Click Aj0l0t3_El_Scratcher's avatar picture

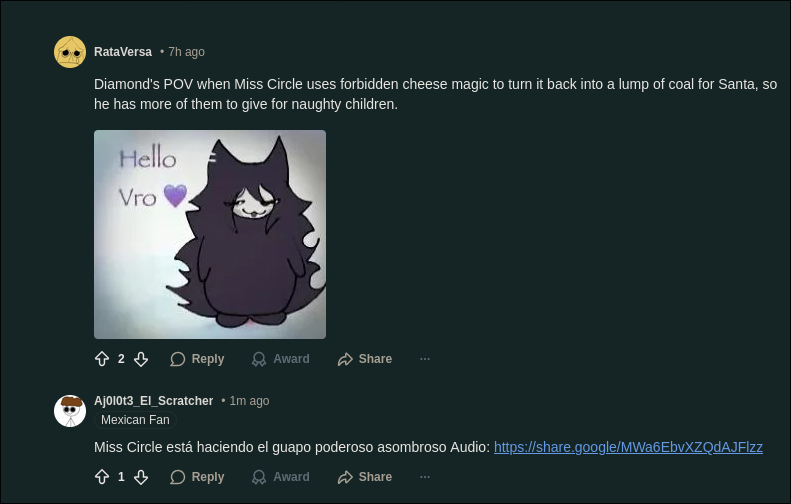(x=70, y=411)
